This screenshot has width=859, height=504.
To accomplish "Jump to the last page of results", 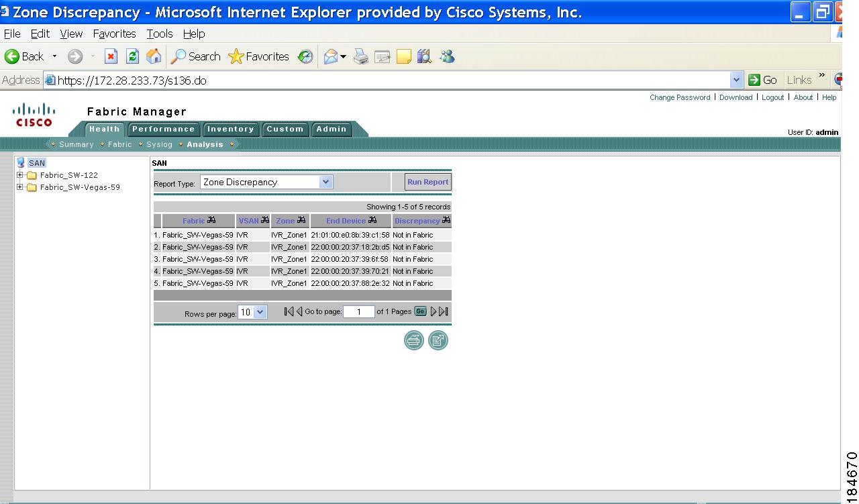I will 444,311.
